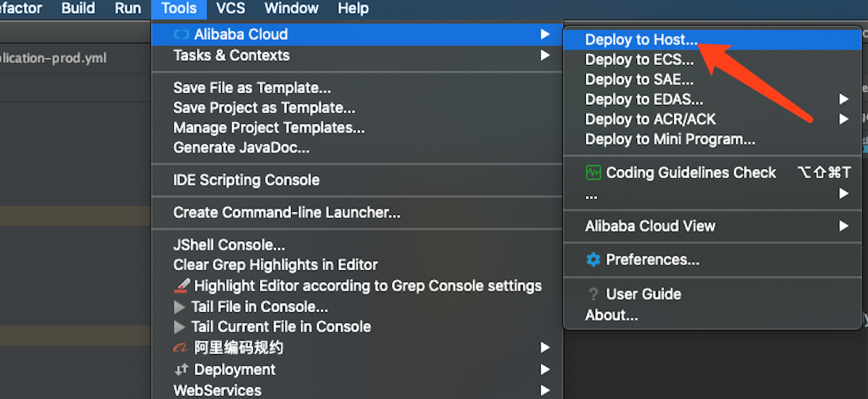
Task: Expand the Alibaba Cloud View submenu arrow
Action: point(844,226)
